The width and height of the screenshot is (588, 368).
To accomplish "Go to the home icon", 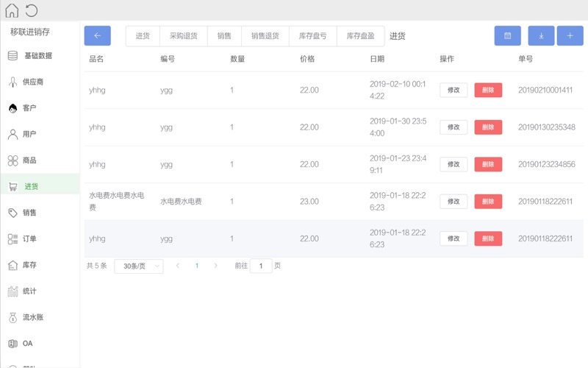I will (x=12, y=10).
